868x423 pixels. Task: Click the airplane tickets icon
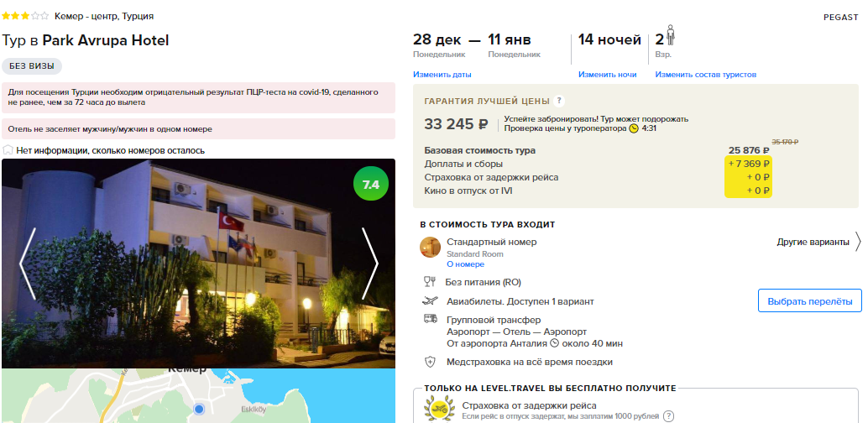(x=430, y=300)
